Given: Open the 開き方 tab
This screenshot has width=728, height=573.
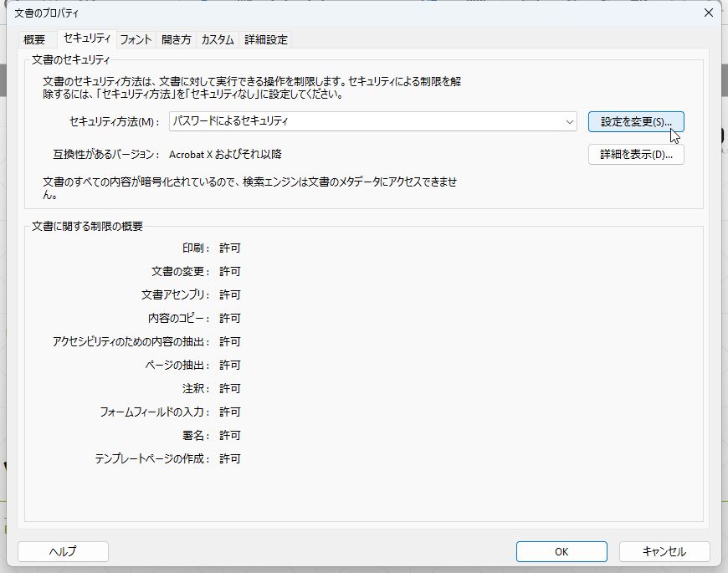Looking at the screenshot, I should coord(177,39).
